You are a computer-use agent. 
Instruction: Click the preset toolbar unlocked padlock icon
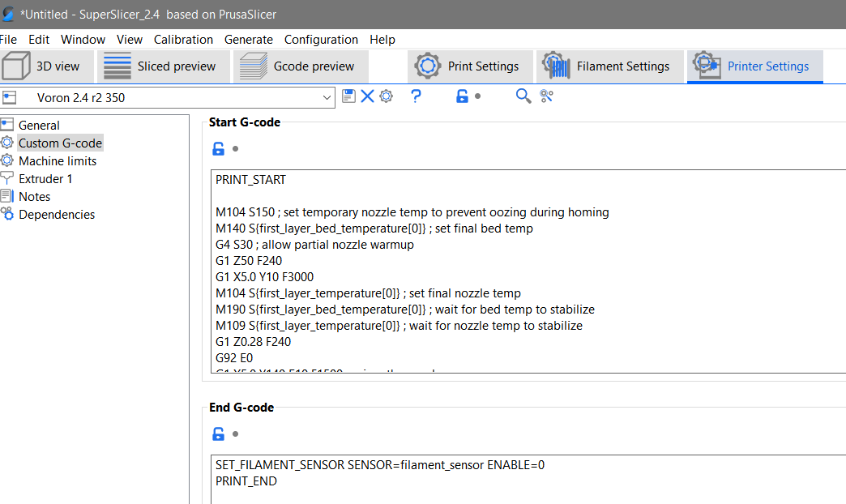coord(462,96)
